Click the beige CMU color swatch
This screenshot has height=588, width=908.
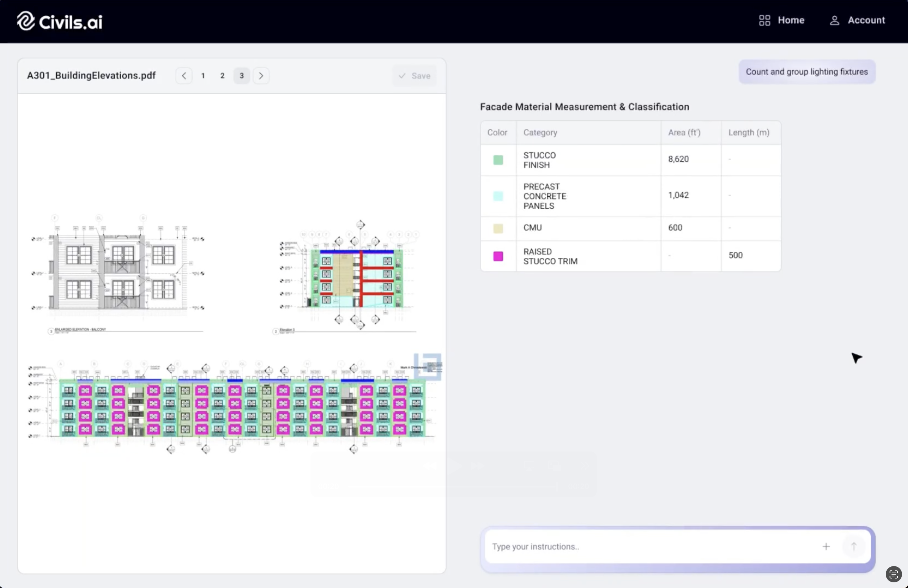click(498, 229)
